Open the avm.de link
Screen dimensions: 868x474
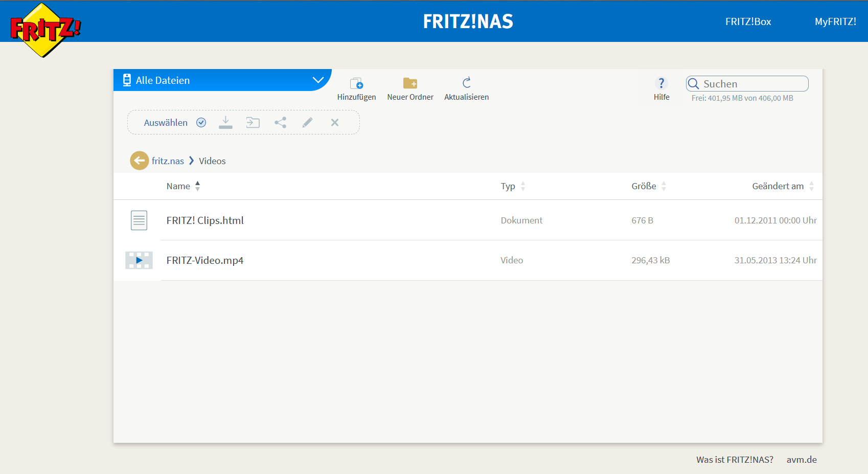pos(802,460)
